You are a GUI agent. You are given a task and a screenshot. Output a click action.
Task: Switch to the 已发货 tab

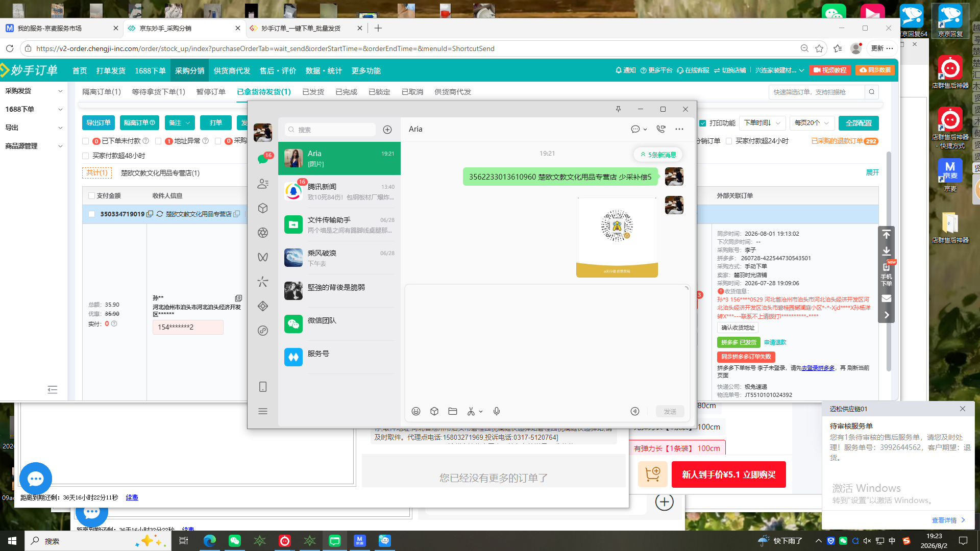coord(313,92)
